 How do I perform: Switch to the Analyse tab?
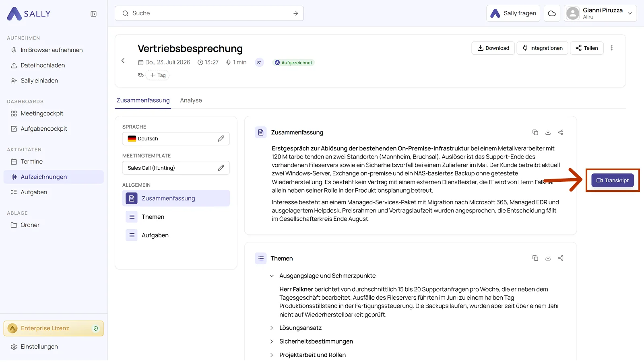pyautogui.click(x=191, y=100)
